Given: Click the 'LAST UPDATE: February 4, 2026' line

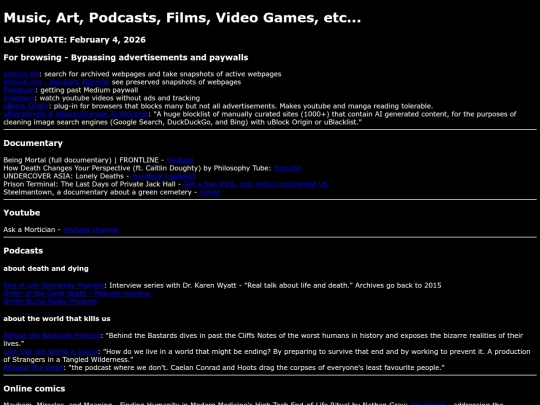Looking at the screenshot, I should (x=74, y=40).
